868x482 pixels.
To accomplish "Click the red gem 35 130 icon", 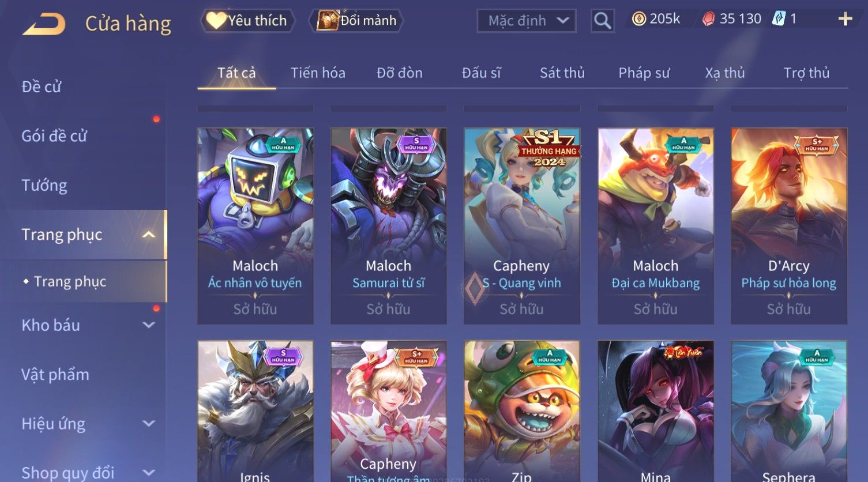I will (x=708, y=19).
